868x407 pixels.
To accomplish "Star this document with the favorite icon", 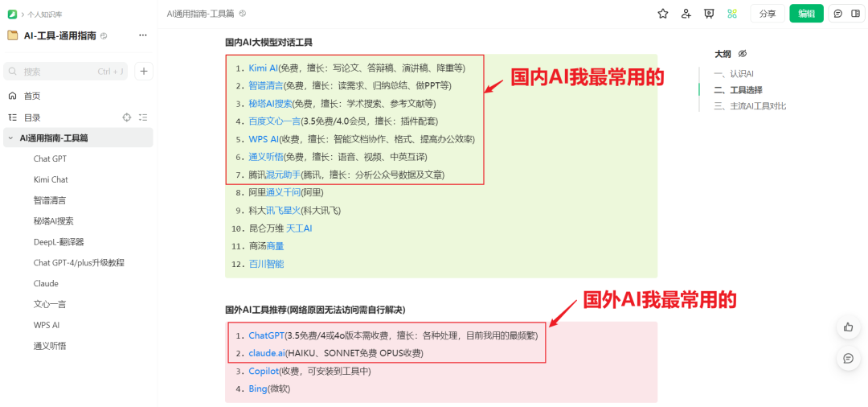I will [x=662, y=14].
